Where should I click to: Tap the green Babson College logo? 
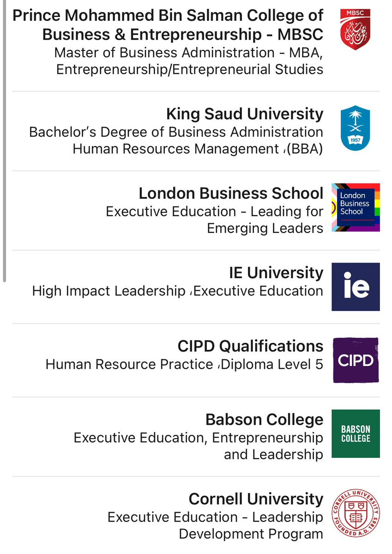click(x=356, y=433)
